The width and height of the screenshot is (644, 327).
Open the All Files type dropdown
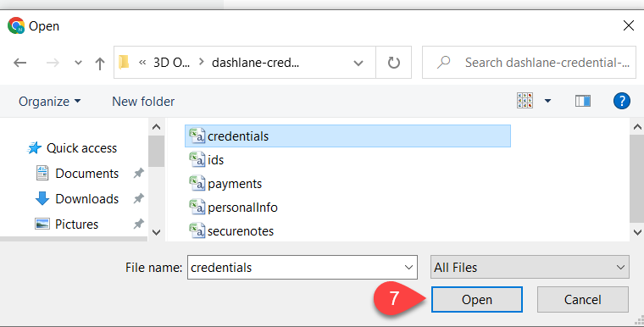click(x=530, y=268)
